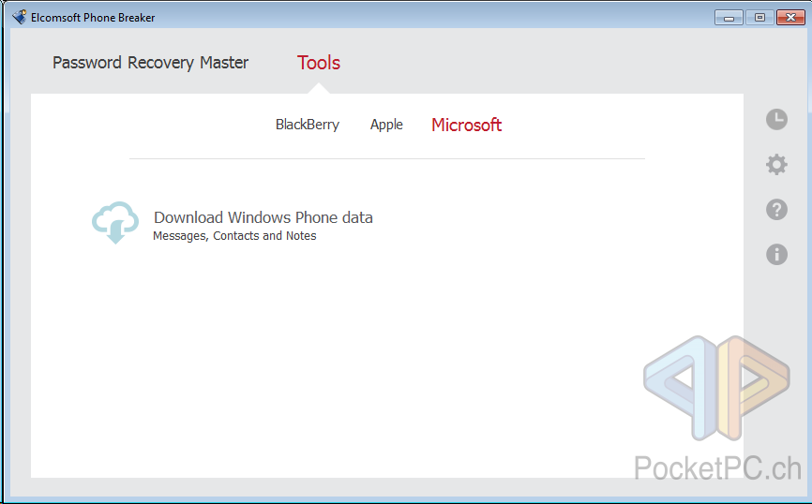Click the Elcomsoft Phone Breaker title bar icon
812x504 pixels.
pyautogui.click(x=19, y=17)
